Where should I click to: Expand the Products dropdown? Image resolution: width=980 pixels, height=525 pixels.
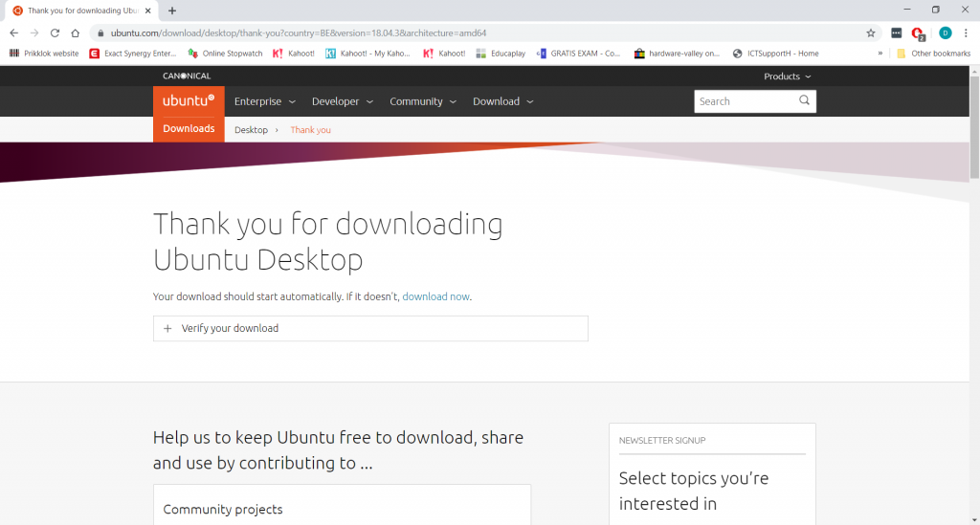click(788, 77)
